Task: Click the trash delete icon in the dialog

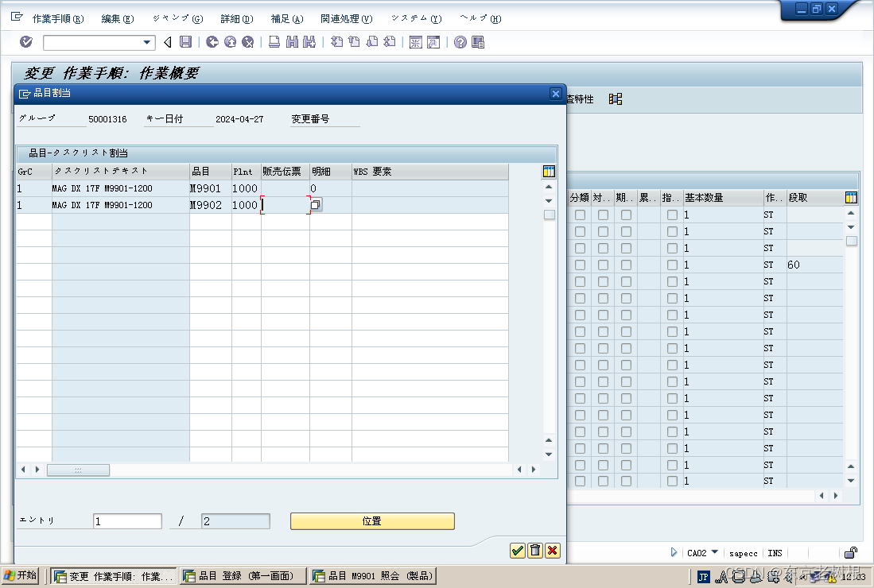Action: [x=534, y=550]
